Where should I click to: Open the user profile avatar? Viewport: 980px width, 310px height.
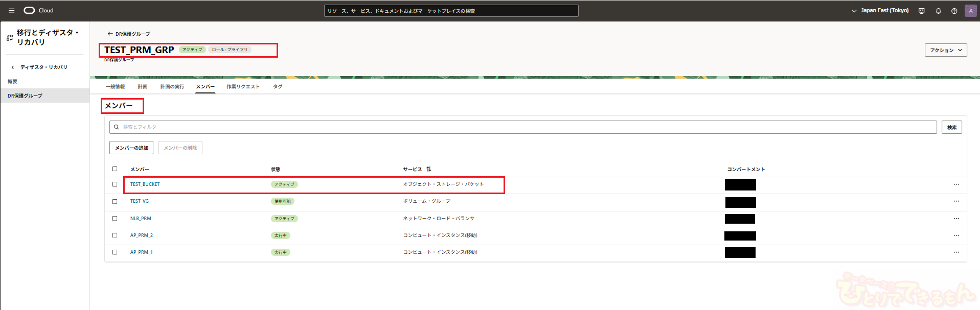[x=970, y=11]
